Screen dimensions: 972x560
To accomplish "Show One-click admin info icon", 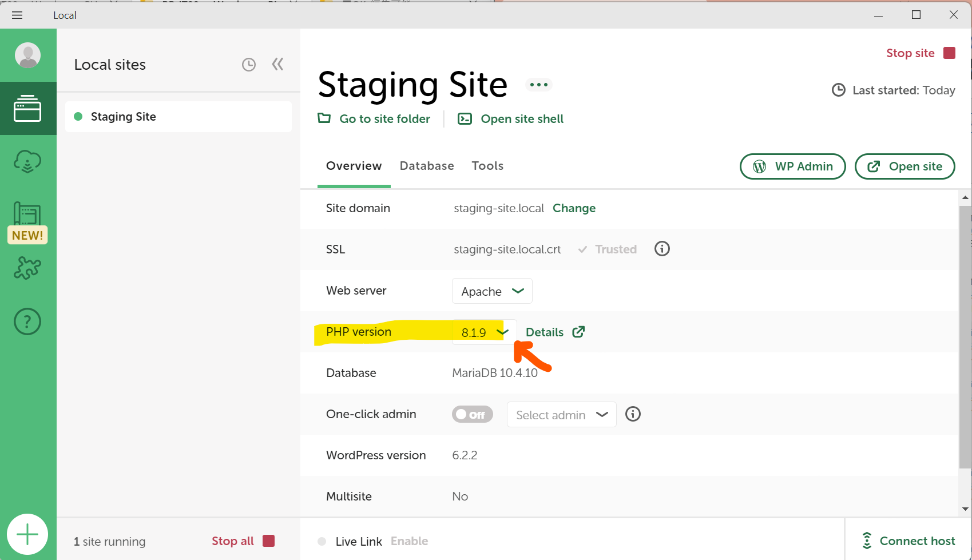I will pyautogui.click(x=633, y=414).
